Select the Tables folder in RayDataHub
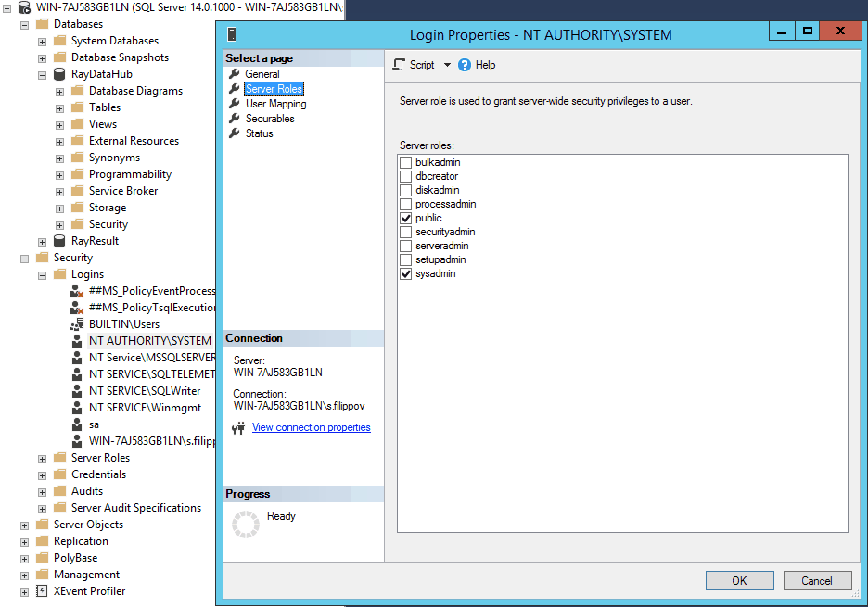 click(104, 107)
